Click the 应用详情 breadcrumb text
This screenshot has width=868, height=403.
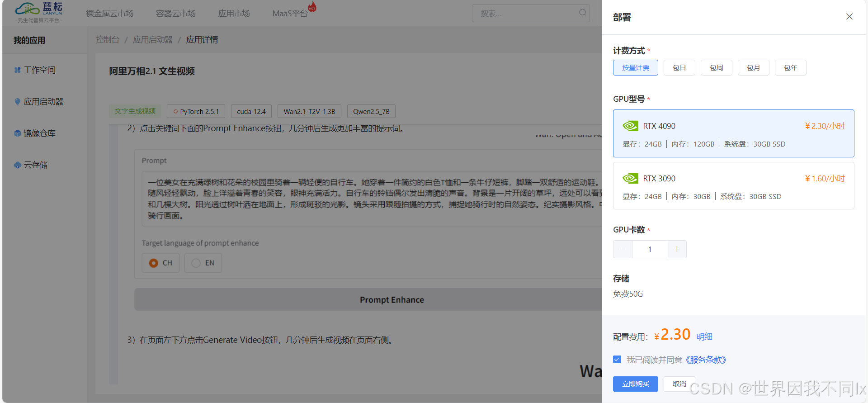202,40
